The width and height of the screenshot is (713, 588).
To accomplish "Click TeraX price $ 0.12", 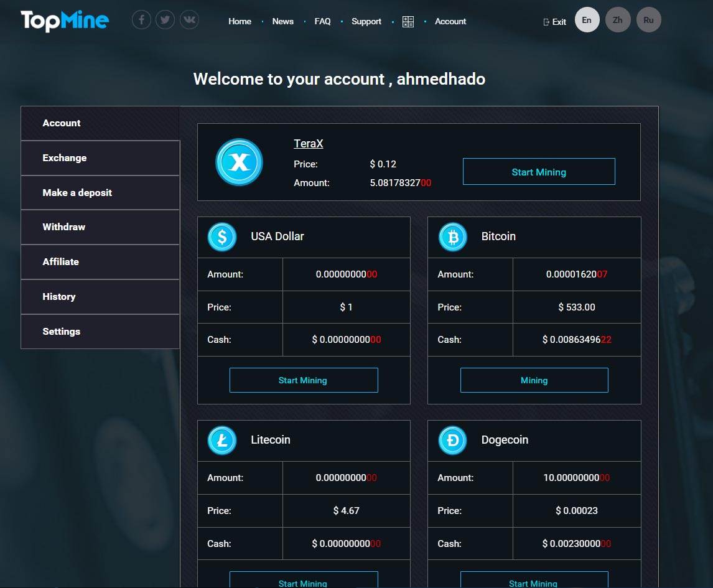I will click(x=383, y=164).
